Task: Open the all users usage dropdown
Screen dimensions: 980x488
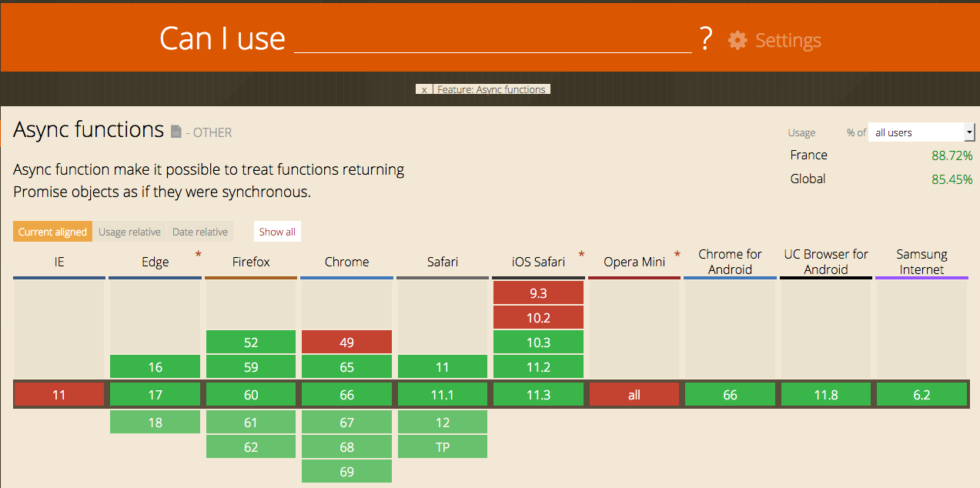Action: [921, 132]
